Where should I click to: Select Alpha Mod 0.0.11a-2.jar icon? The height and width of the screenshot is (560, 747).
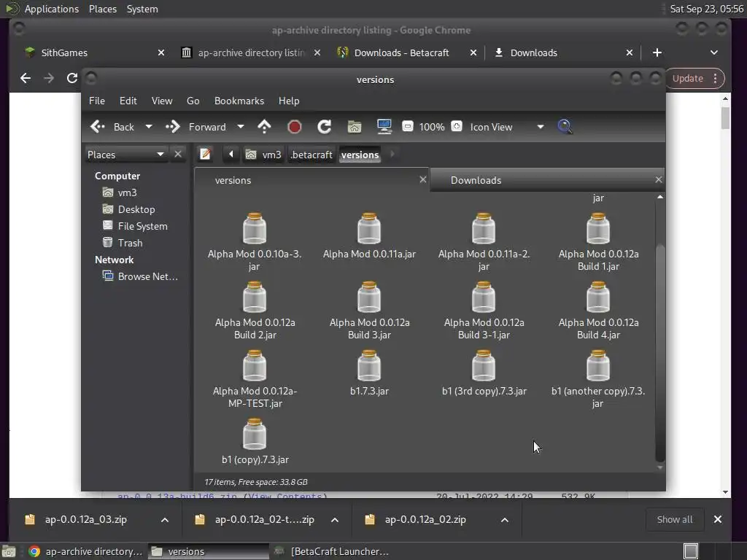point(484,242)
